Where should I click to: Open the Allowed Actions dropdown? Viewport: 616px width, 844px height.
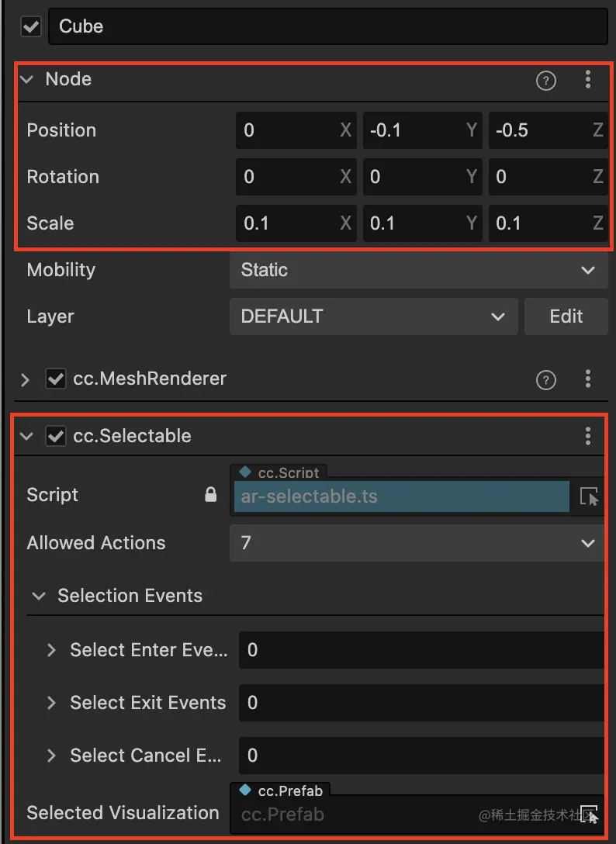[417, 543]
